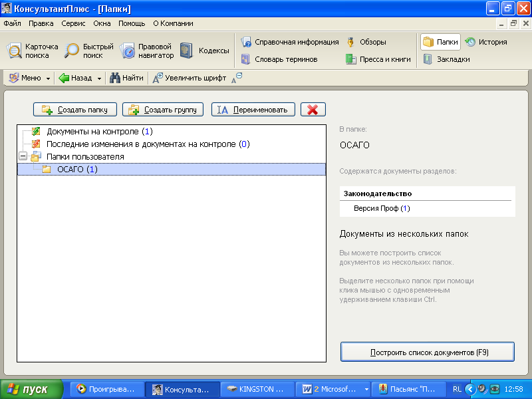Click the system clock 12:58
Image resolution: width=532 pixels, height=399 pixels.
513,389
